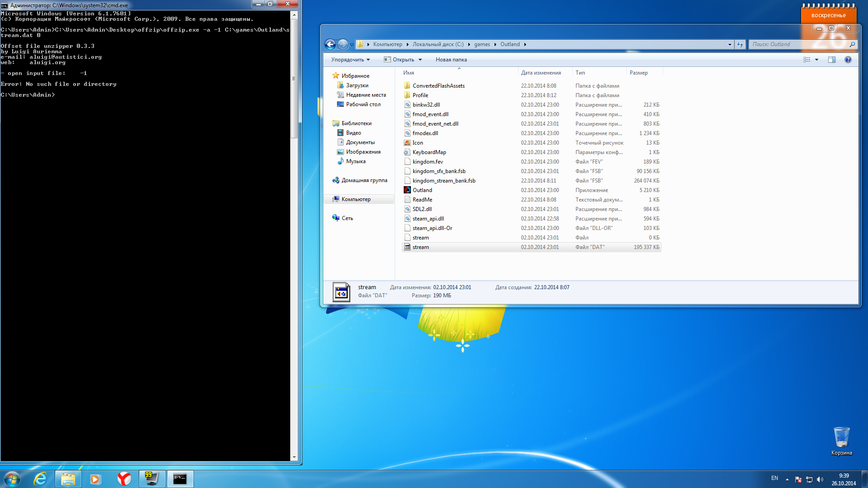The width and height of the screenshot is (868, 488).
Task: Open the 'Упорядочить' menu
Action: click(x=350, y=60)
